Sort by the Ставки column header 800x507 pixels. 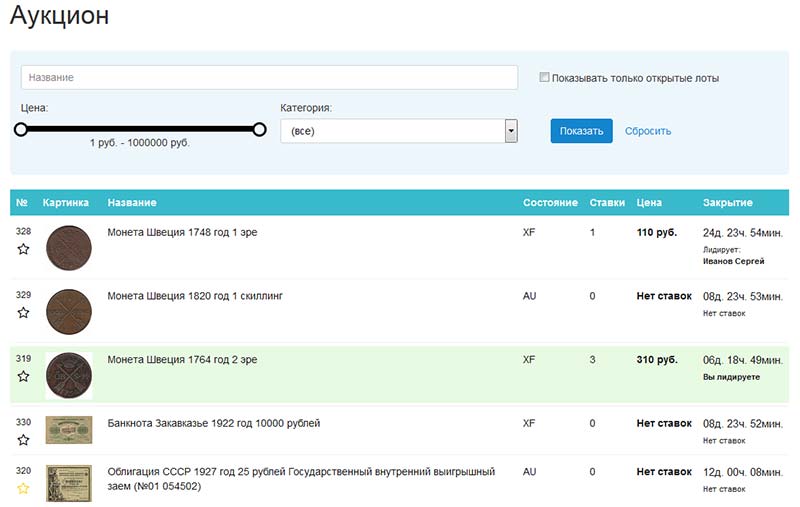(606, 203)
